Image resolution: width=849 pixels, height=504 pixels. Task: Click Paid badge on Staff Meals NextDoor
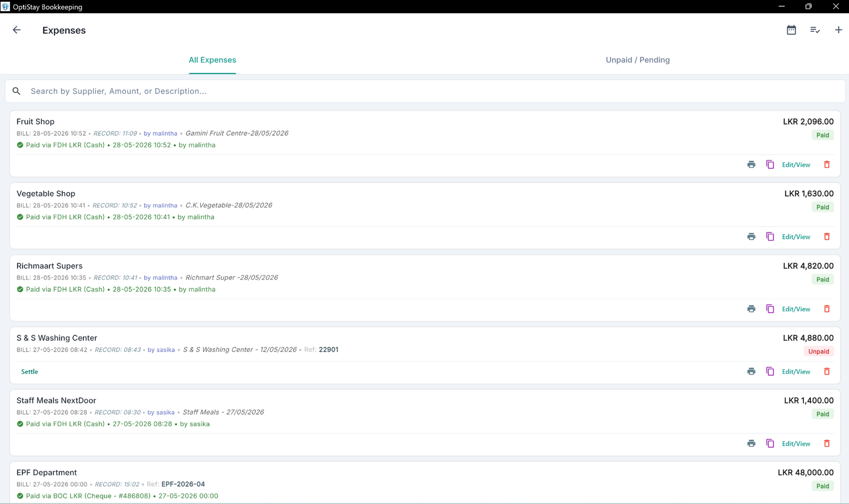point(822,414)
